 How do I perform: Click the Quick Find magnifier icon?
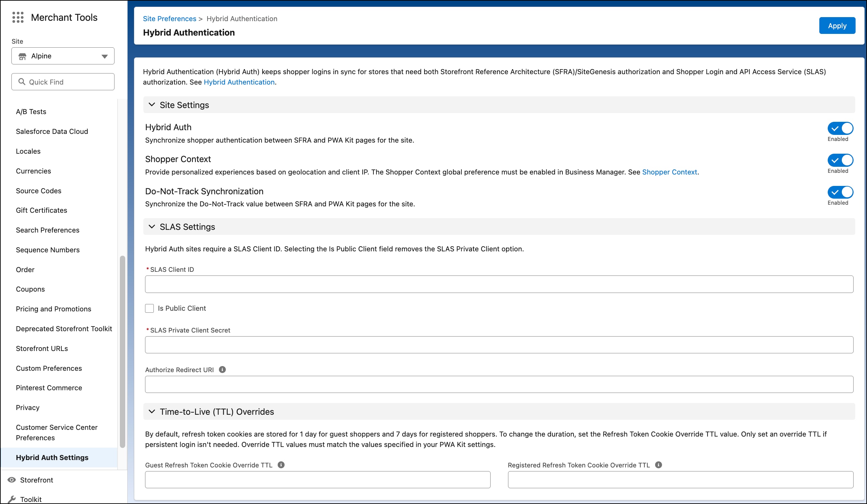(x=22, y=82)
